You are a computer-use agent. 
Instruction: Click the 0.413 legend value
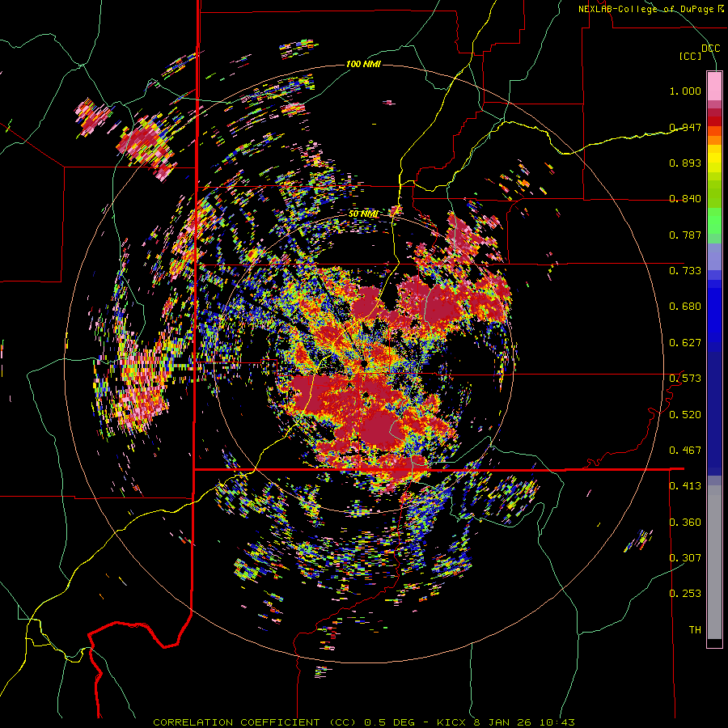point(685,486)
